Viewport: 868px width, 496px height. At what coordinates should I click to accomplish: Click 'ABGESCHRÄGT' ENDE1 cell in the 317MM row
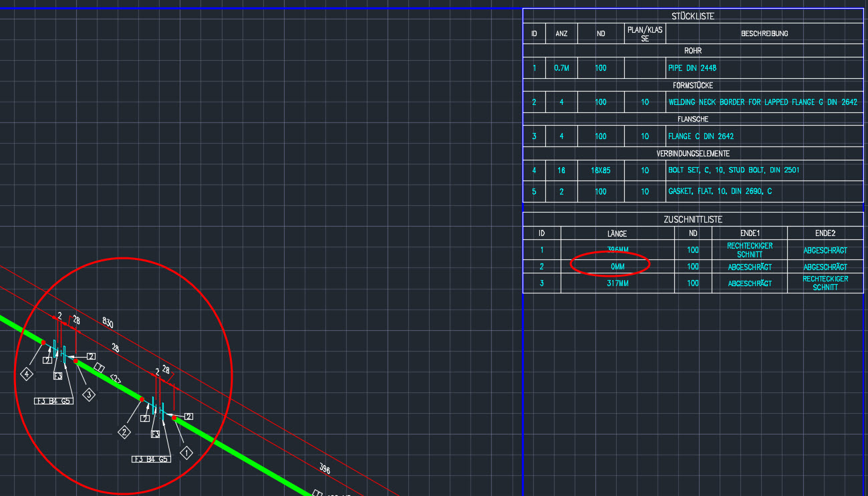pyautogui.click(x=750, y=283)
